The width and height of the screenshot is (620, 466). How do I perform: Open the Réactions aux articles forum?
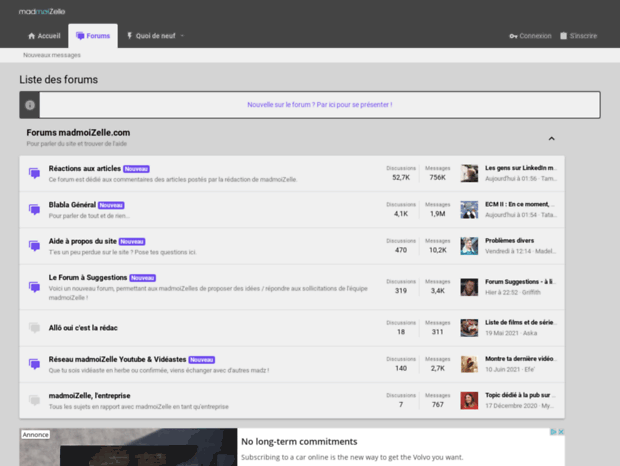pos(84,169)
